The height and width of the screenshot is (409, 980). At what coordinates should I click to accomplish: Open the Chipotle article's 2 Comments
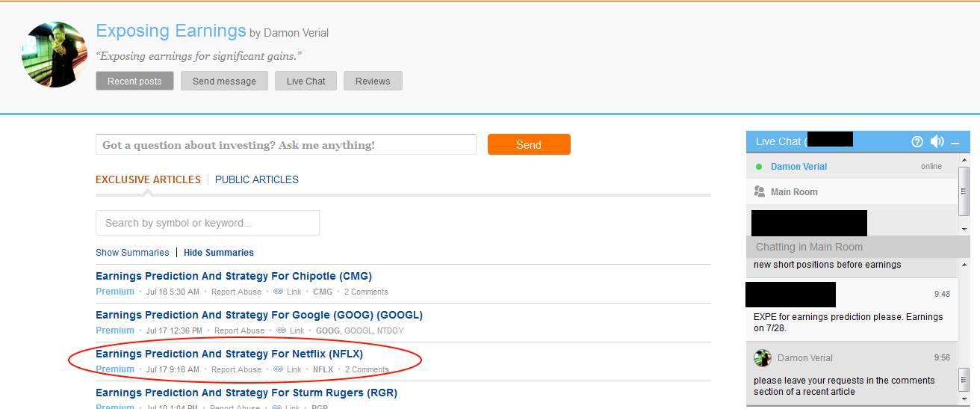click(x=366, y=292)
